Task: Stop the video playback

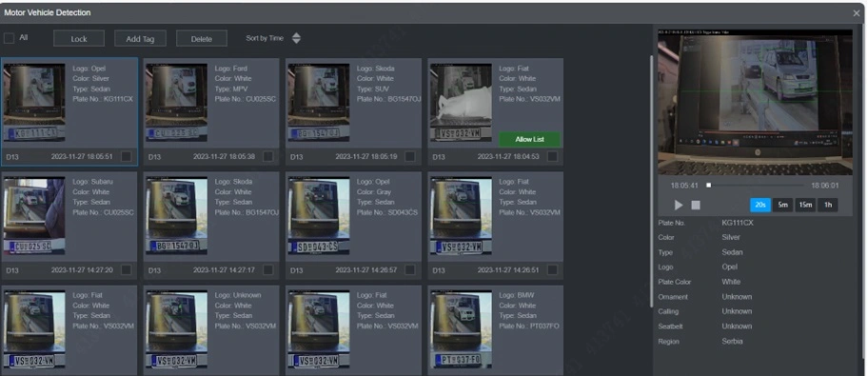Action: 696,205
